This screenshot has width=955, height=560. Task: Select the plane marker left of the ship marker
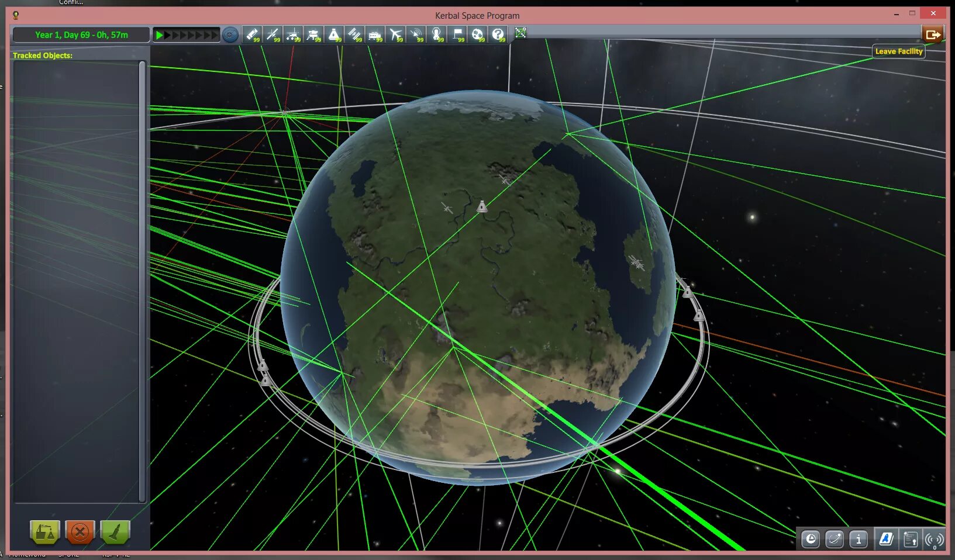point(447,208)
